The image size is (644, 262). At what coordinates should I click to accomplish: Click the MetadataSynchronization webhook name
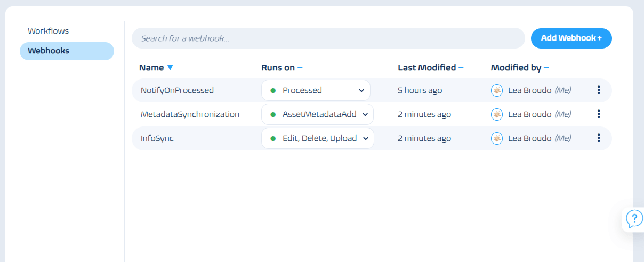[x=190, y=114]
